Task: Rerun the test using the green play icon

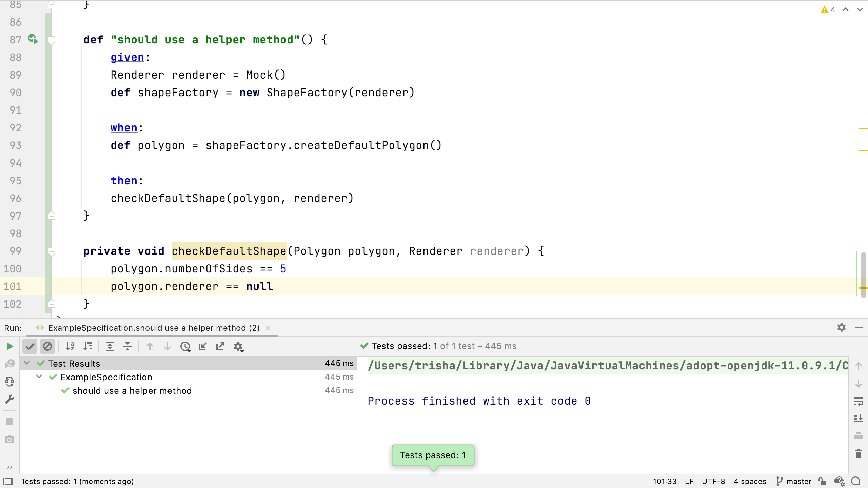Action: 9,346
